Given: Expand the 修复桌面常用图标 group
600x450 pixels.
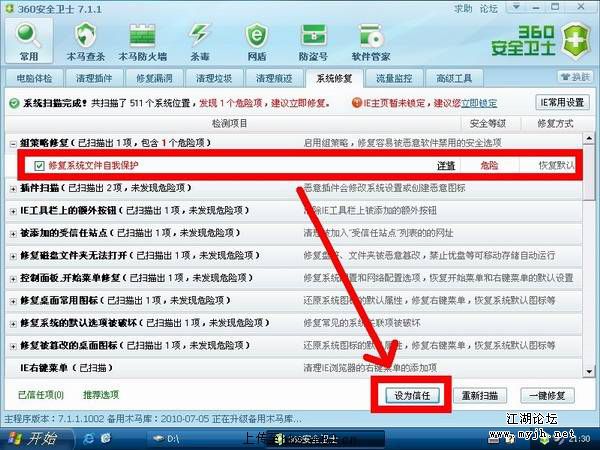Looking at the screenshot, I should pos(13,301).
